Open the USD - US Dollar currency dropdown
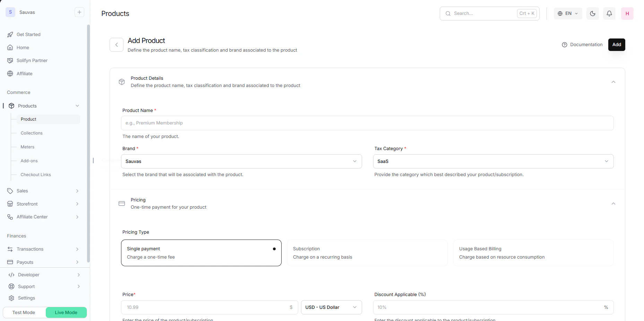The image size is (644, 321). [331, 307]
